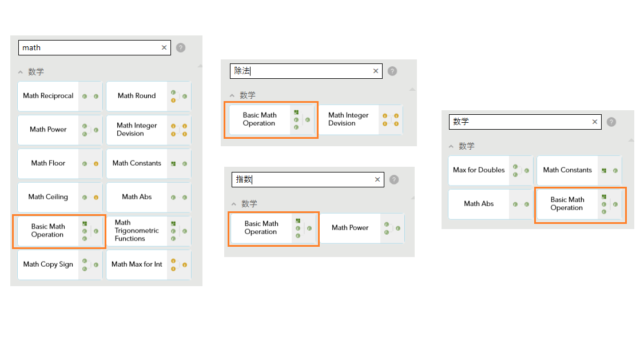The image size is (644, 345).
Task: Clear the '指数' search field with X
Action: 377,180
